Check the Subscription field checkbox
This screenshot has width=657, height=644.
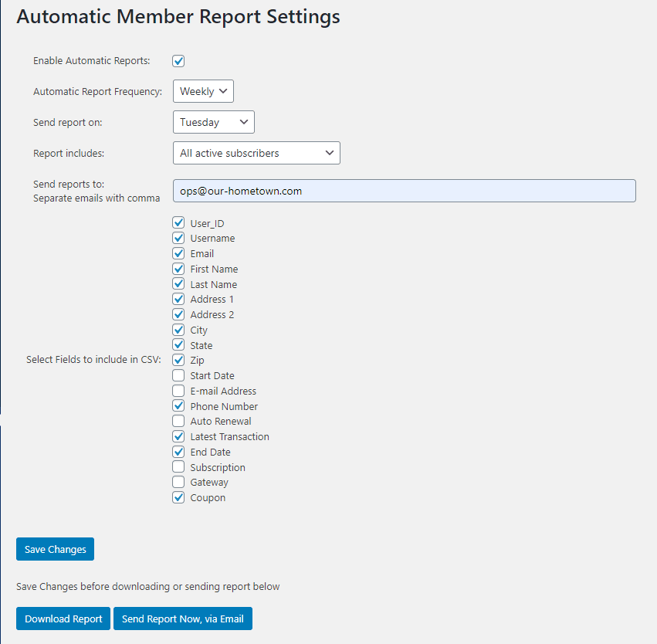[178, 466]
